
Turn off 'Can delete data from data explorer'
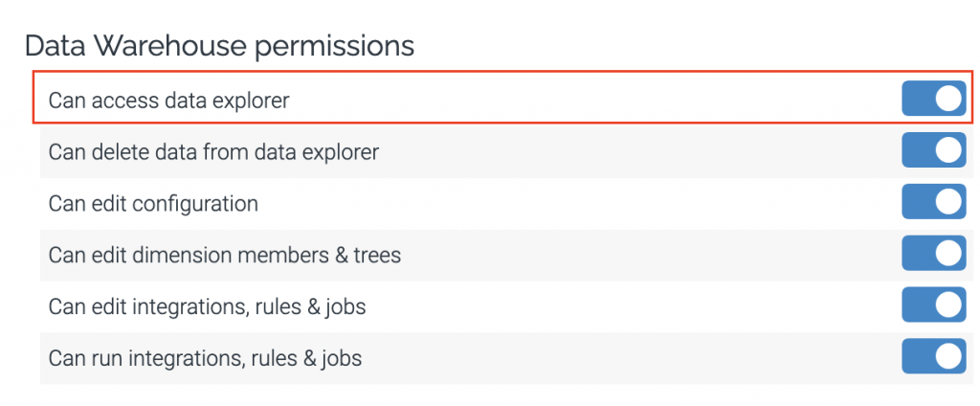[933, 150]
